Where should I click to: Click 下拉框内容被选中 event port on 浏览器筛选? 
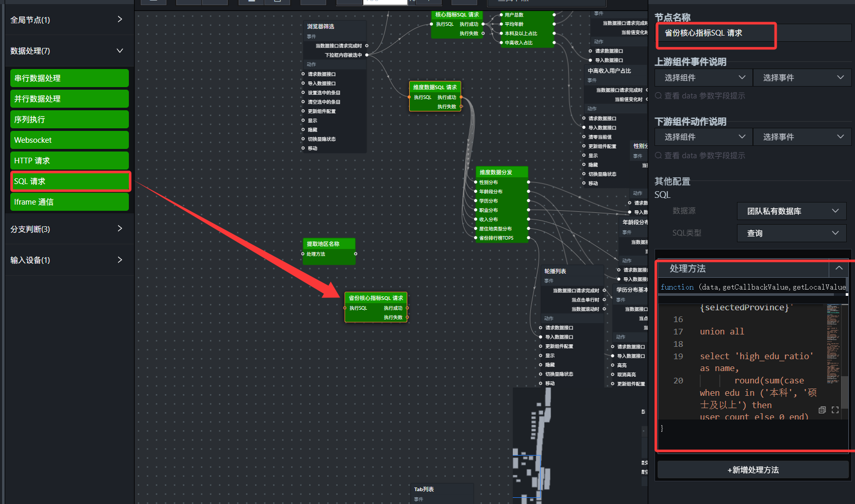pyautogui.click(x=367, y=55)
